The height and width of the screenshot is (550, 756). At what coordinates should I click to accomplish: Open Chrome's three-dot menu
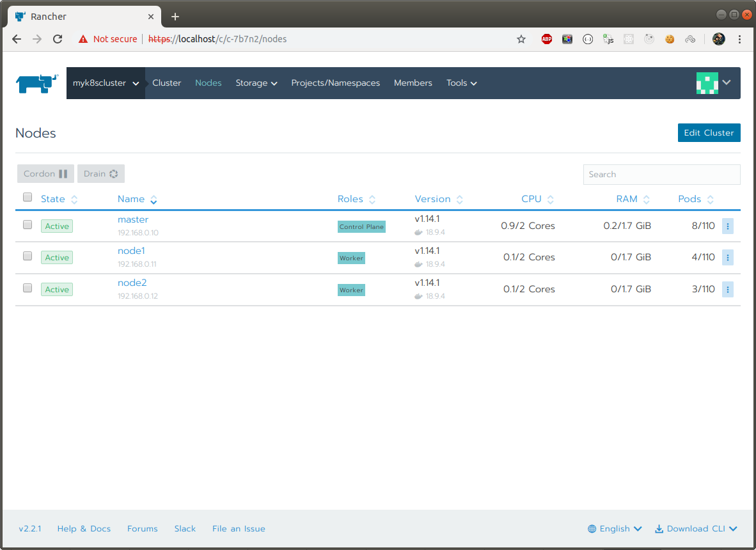click(x=739, y=39)
